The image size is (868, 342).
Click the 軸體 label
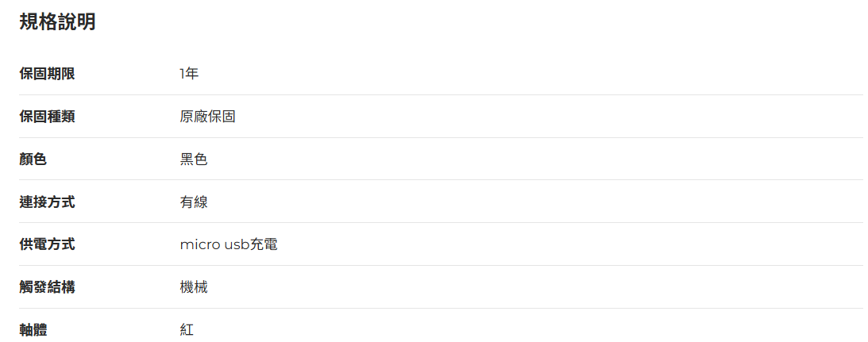tap(33, 330)
